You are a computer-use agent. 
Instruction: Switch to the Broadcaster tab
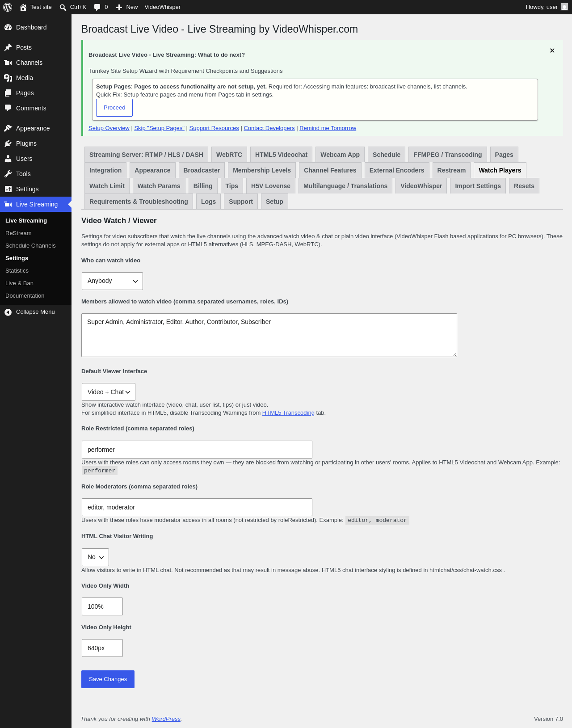point(202,170)
